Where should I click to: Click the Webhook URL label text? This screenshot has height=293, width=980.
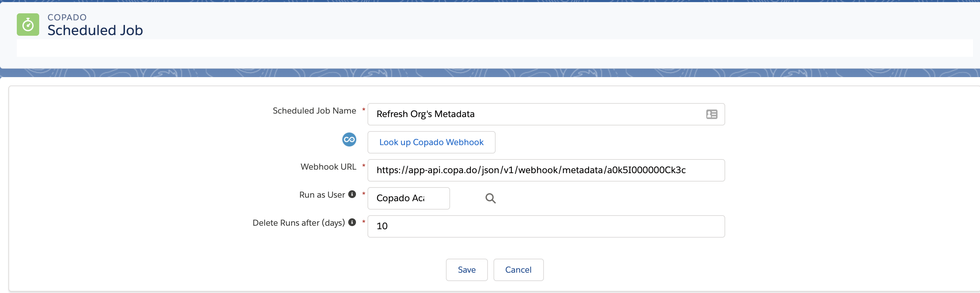click(x=328, y=167)
